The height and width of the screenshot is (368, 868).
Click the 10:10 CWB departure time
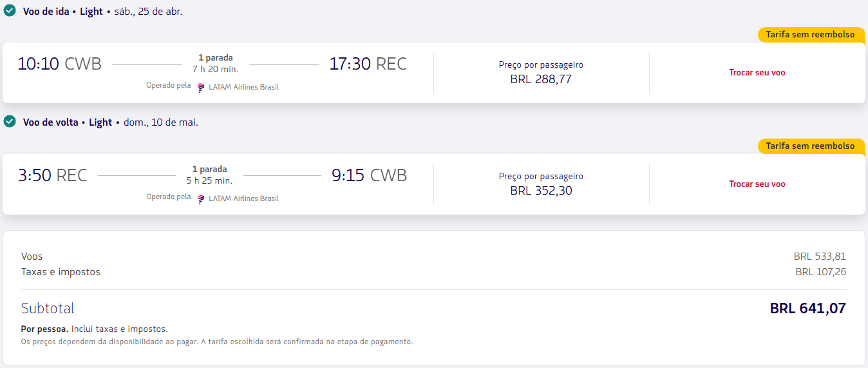(59, 64)
